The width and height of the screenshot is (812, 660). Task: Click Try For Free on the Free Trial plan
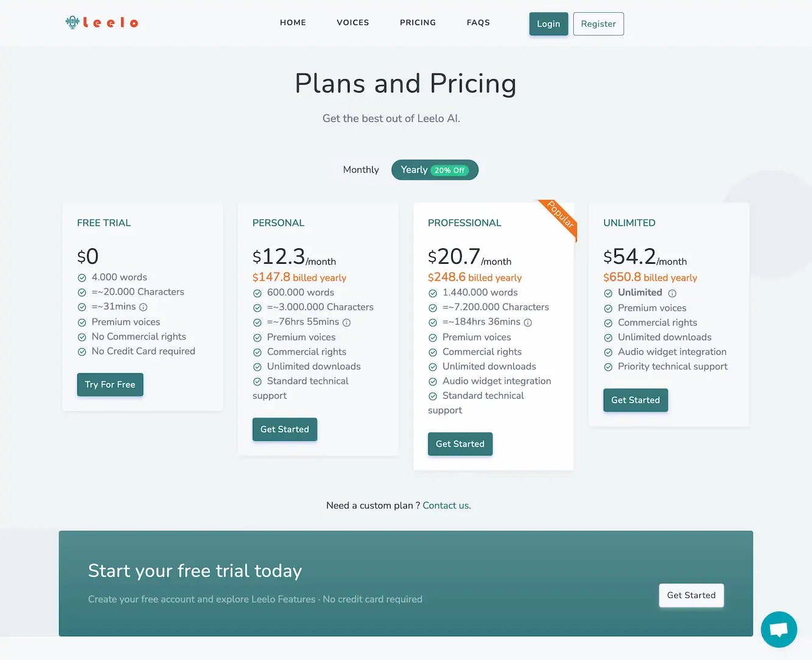click(110, 384)
